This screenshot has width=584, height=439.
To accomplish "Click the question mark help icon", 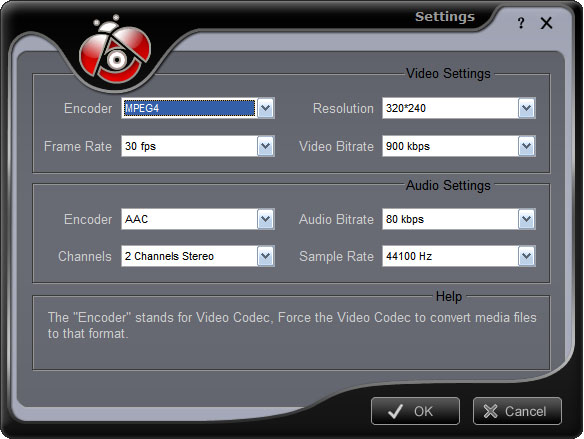I will pos(521,23).
